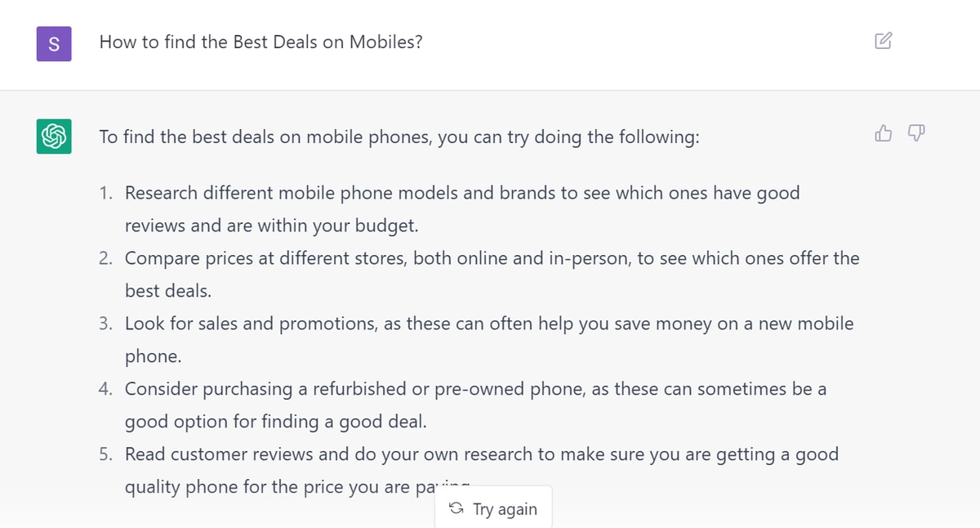Click the purple S user avatar

pyautogui.click(x=53, y=43)
